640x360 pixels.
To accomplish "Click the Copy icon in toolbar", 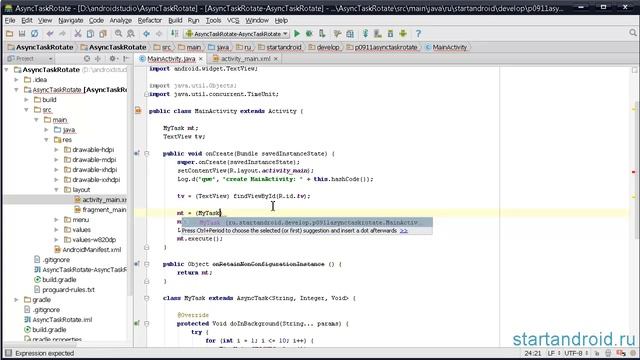I will (x=90, y=33).
